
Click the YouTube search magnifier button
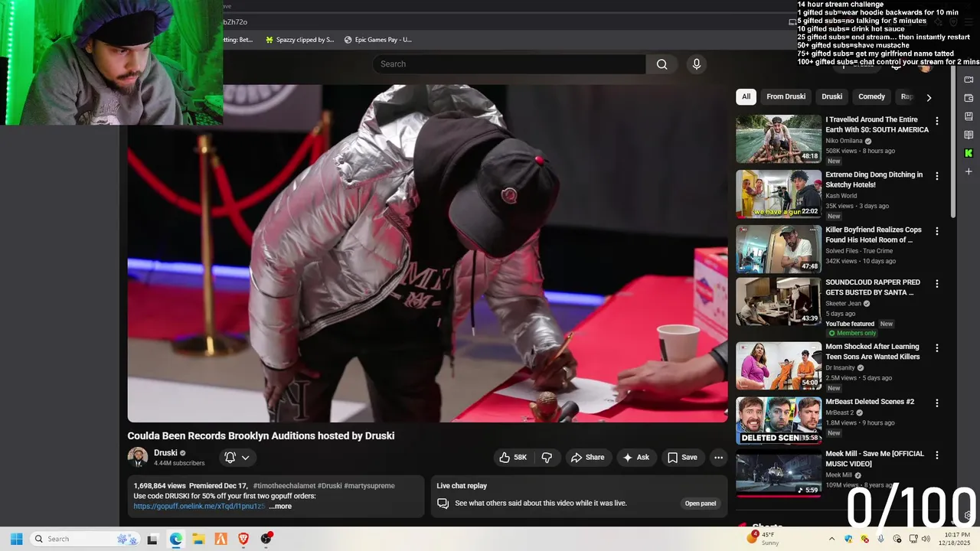pos(662,64)
